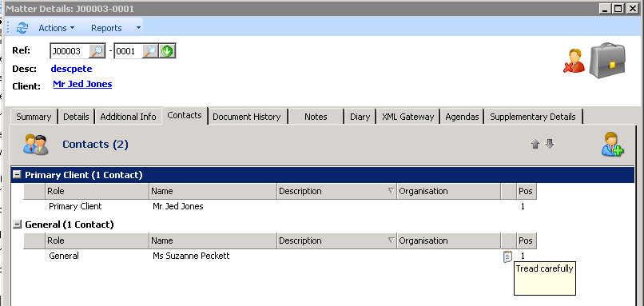Switch to the Document History tab
This screenshot has width=644, height=306.
(x=246, y=117)
